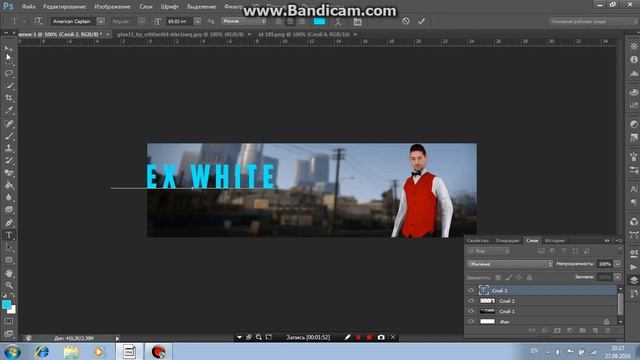Open the Windows Start menu
The image size is (640, 360).
tap(12, 351)
